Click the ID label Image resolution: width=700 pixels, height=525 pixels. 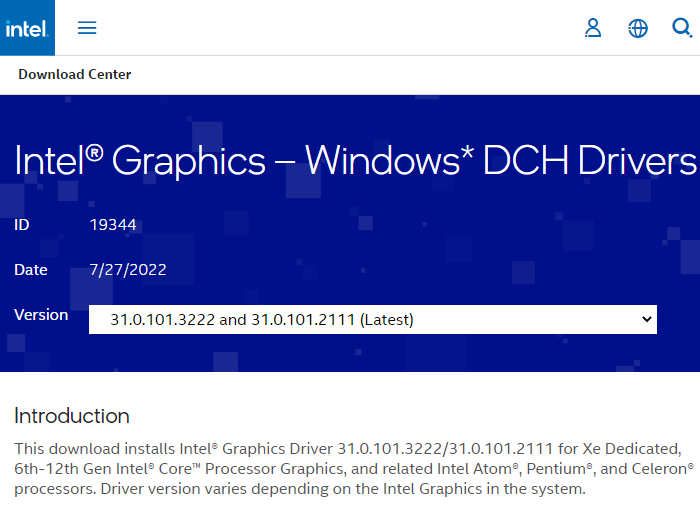[22, 225]
